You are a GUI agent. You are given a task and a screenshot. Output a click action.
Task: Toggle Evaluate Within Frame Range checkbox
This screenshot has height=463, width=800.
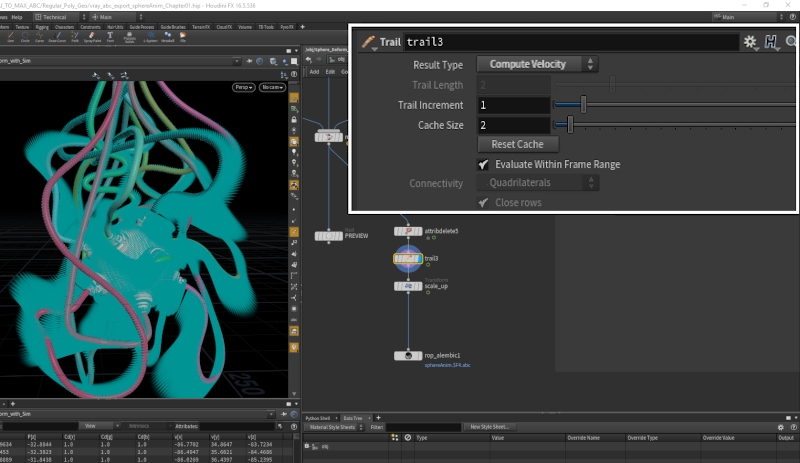tap(484, 164)
